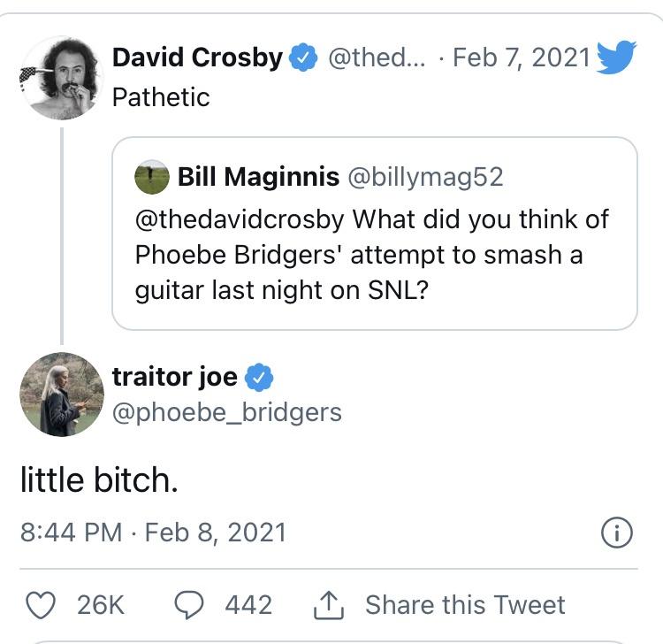This screenshot has width=663, height=644.
Task: Open the David Crosby display name
Action: point(197,58)
